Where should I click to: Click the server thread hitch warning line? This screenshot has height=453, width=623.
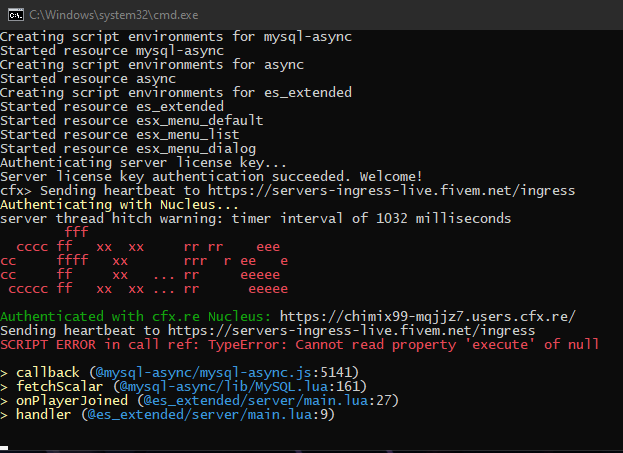point(255,219)
